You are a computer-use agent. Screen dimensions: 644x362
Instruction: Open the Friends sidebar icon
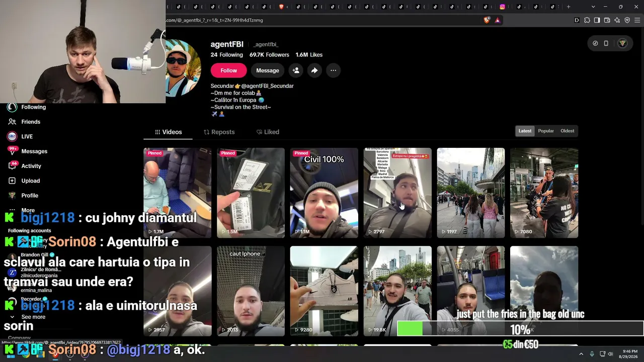point(12,122)
